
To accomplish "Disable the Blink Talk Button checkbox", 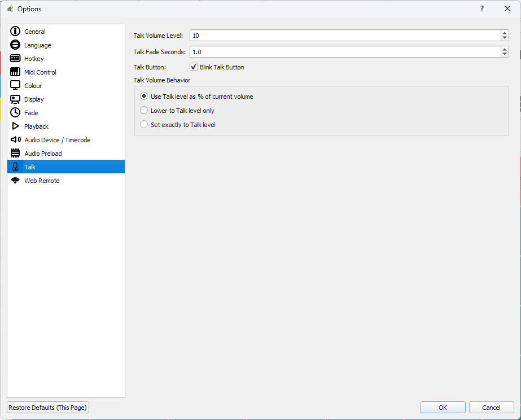I will coord(194,67).
